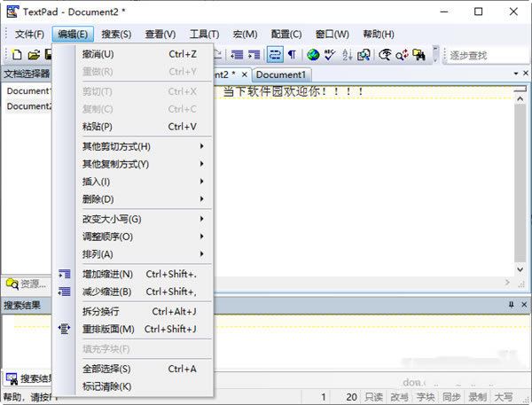Click the indent toolbar icon

tap(254, 55)
